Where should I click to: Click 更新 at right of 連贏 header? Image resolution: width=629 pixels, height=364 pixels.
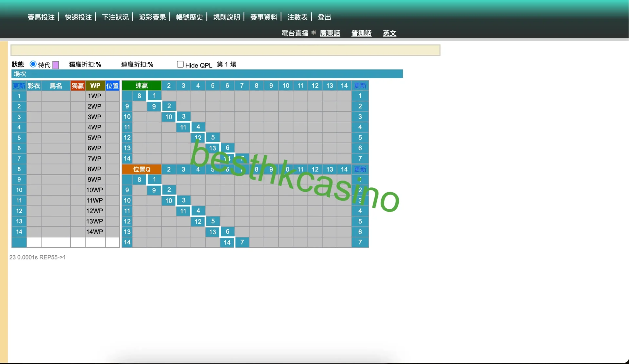(360, 86)
